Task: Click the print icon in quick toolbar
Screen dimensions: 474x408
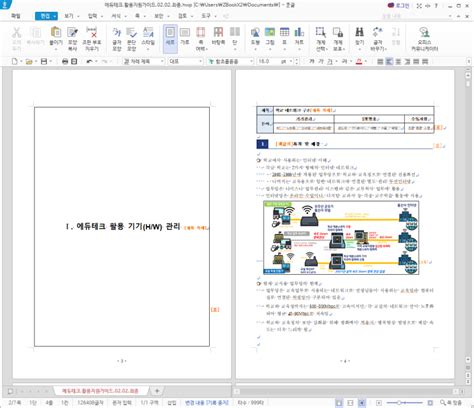Action: pos(65,61)
